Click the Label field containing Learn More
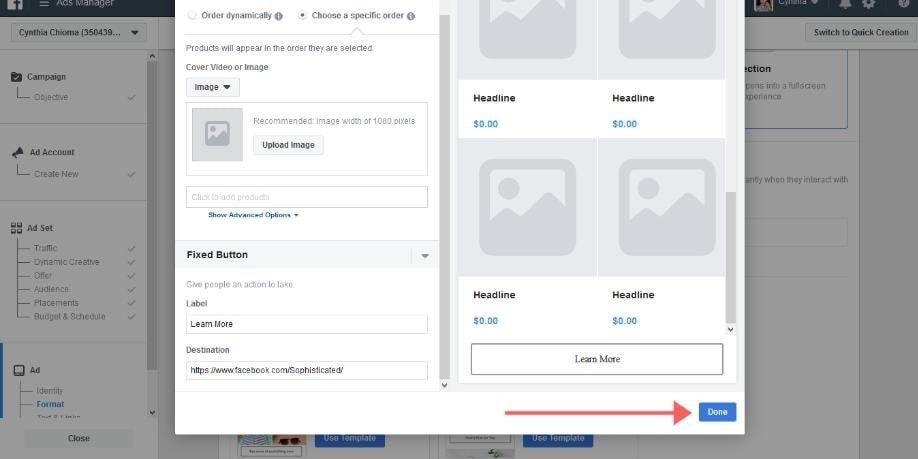 (x=307, y=324)
